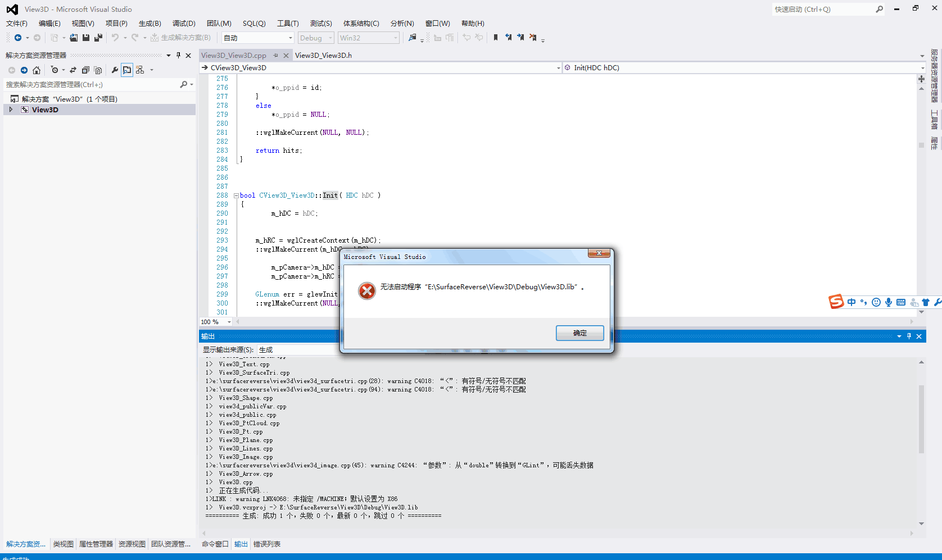Toggle Preview Selected Items in Solution Explorer

(127, 70)
